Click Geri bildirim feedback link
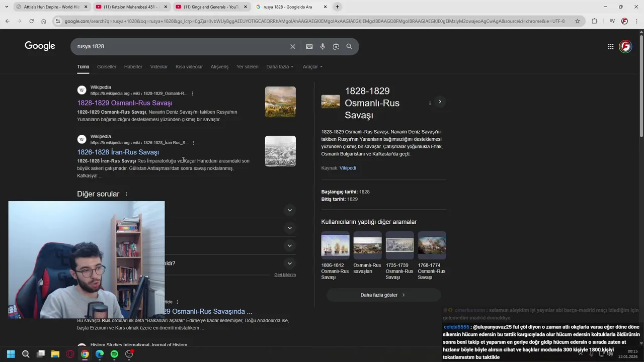 (x=285, y=275)
